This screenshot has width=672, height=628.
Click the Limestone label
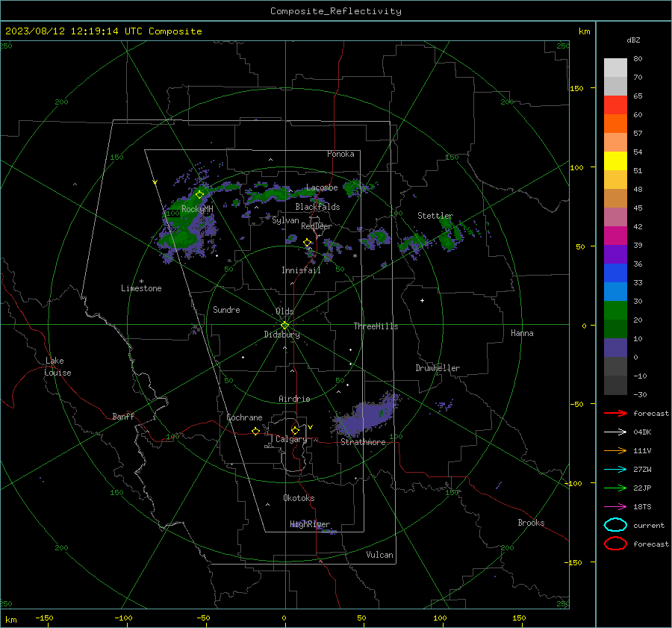coord(141,288)
